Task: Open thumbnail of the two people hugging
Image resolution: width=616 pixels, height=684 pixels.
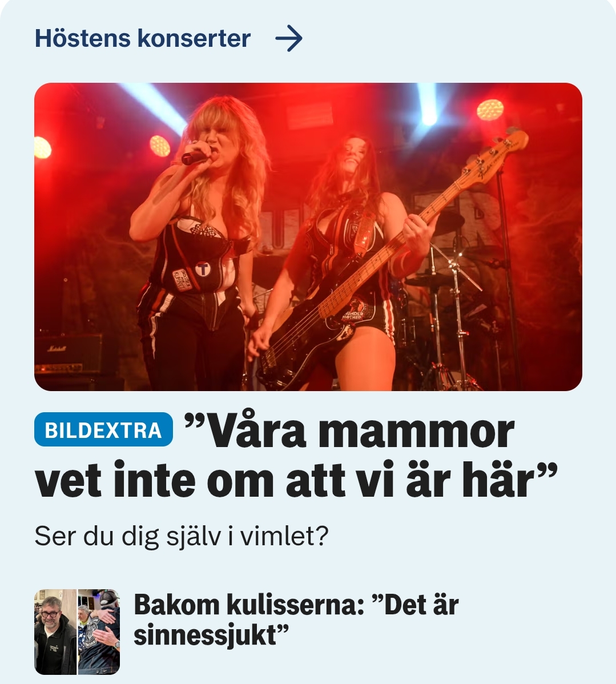Action: click(99, 632)
